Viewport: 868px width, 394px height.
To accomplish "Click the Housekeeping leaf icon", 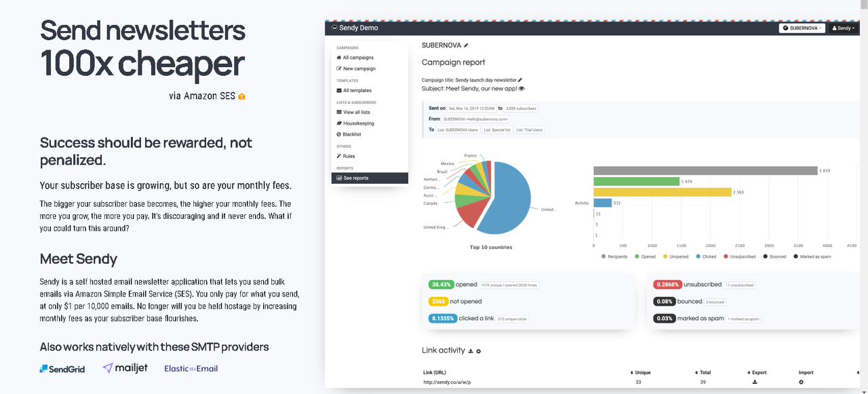I will pos(339,123).
